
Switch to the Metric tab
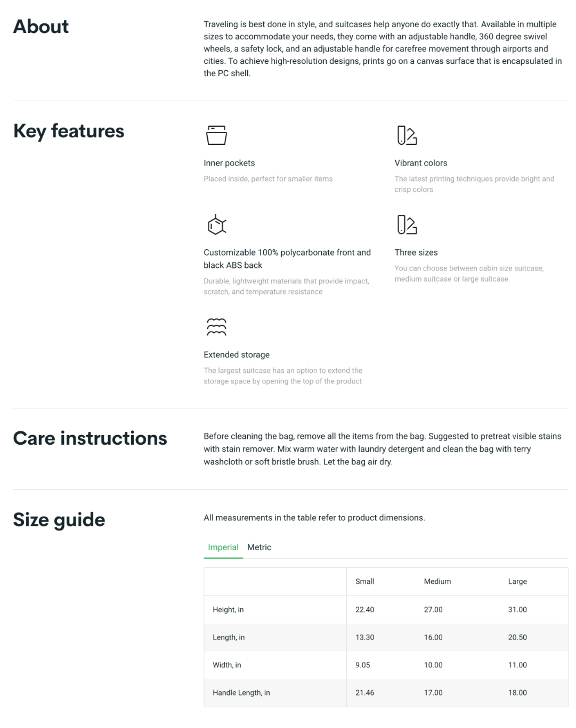coord(259,547)
